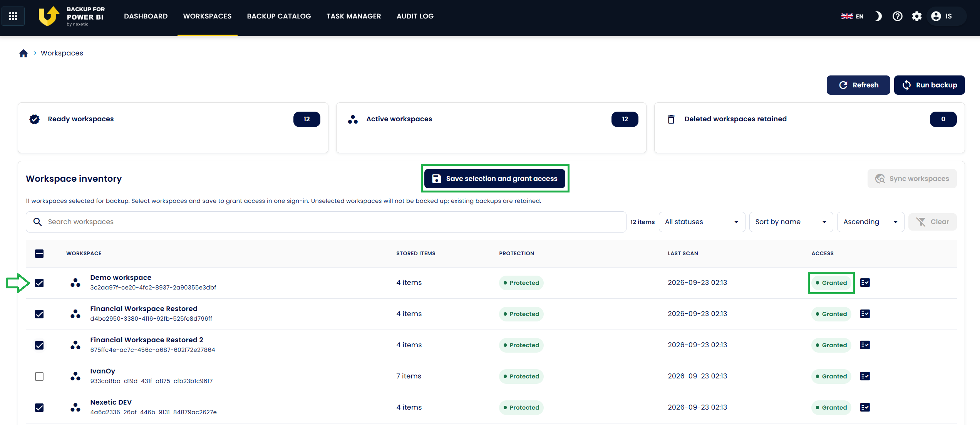Uncheck Financial Workspace Restored 2 checkbox
The width and height of the screenshot is (980, 425).
[x=39, y=345]
